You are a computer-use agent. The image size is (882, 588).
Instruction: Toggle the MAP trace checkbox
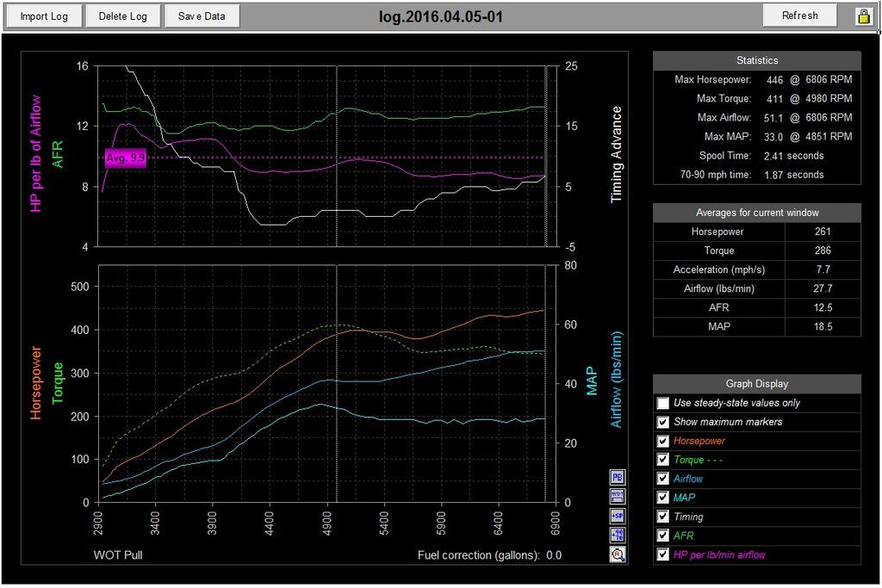(663, 498)
